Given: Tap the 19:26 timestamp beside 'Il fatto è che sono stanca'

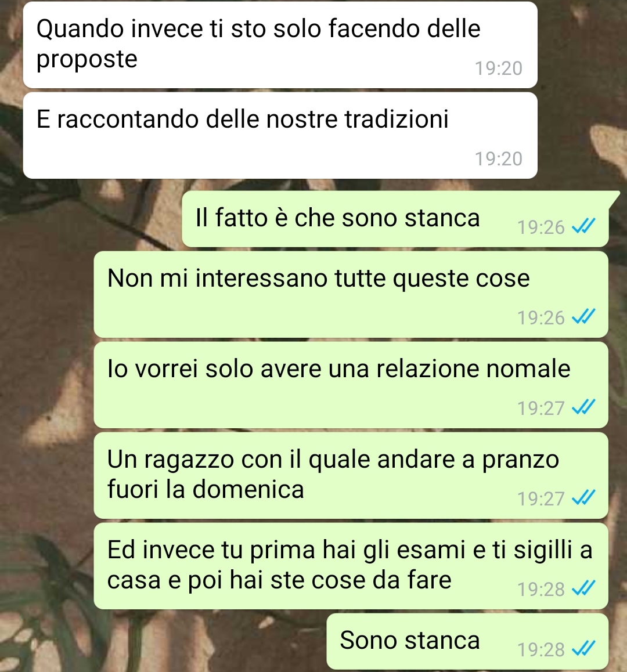Looking at the screenshot, I should click(541, 227).
